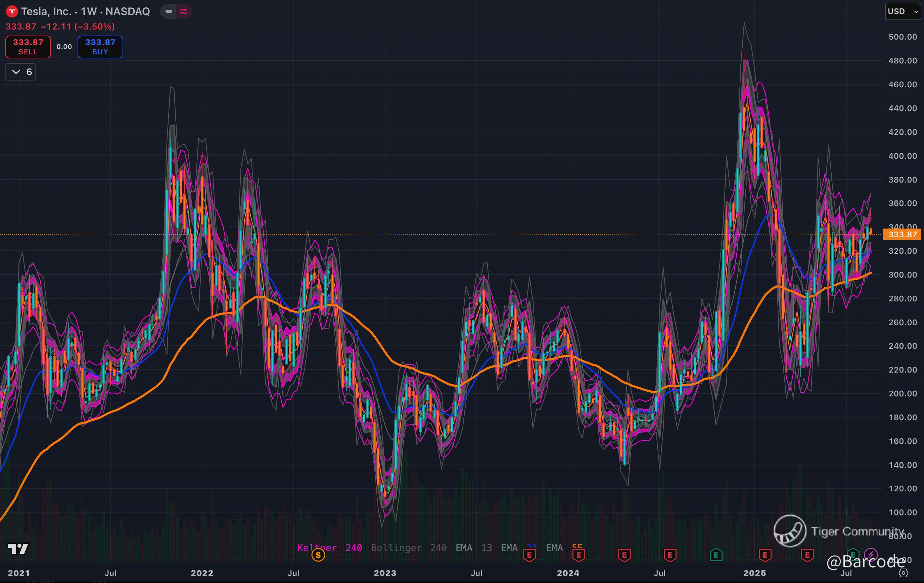Click the Tesla logo icon
This screenshot has height=583, width=924.
point(12,11)
